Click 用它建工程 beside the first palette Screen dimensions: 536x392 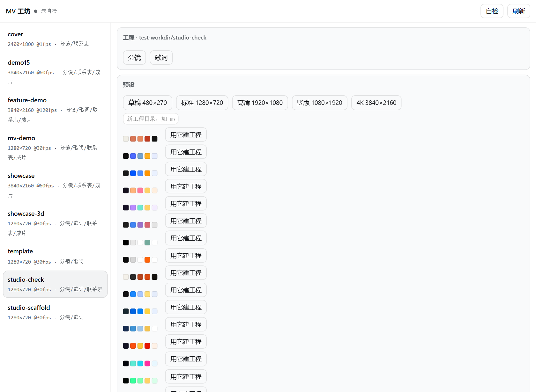(x=186, y=135)
